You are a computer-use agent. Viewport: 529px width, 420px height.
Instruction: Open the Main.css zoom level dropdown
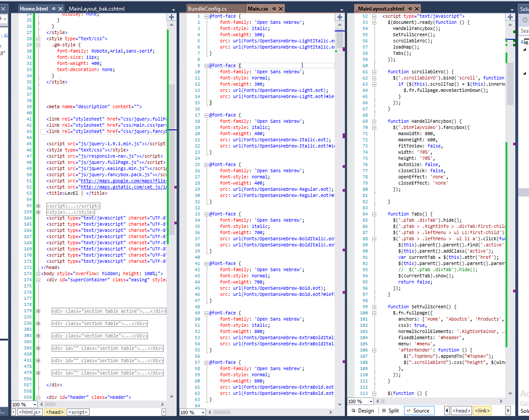[203, 412]
